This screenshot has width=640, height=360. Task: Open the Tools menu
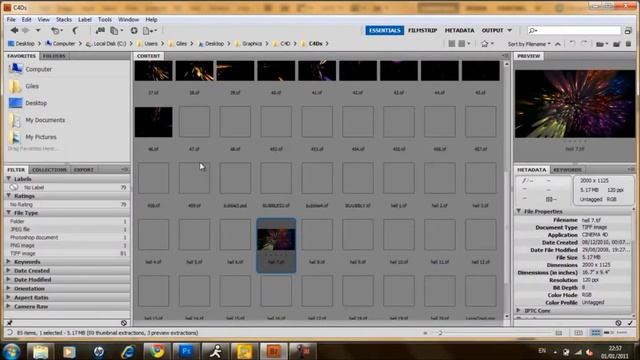click(x=104, y=20)
